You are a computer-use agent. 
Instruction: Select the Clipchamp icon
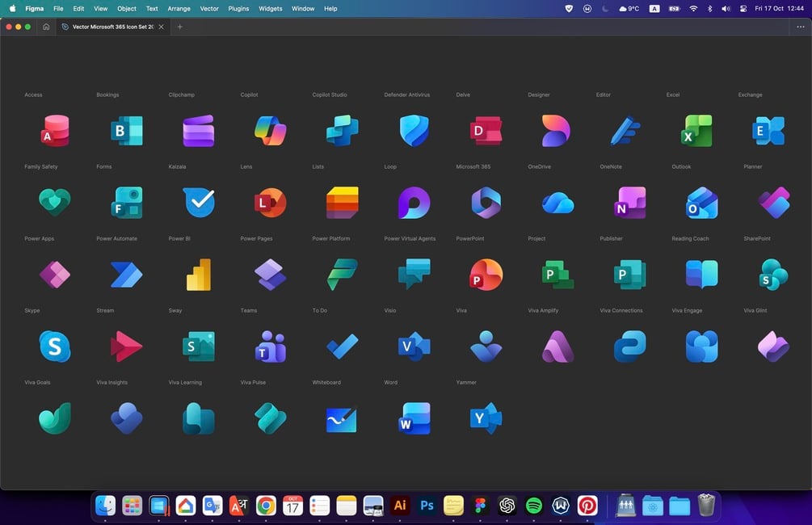click(198, 131)
